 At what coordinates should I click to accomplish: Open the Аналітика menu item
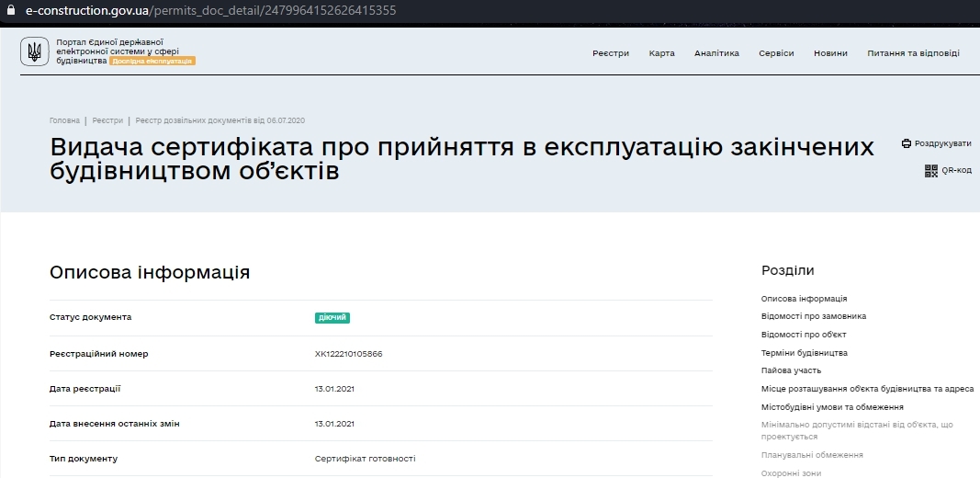click(x=716, y=53)
